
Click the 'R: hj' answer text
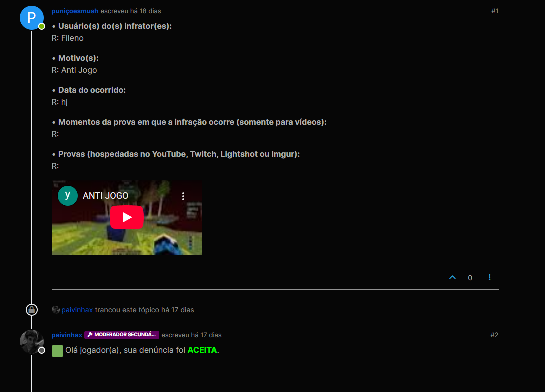[60, 102]
